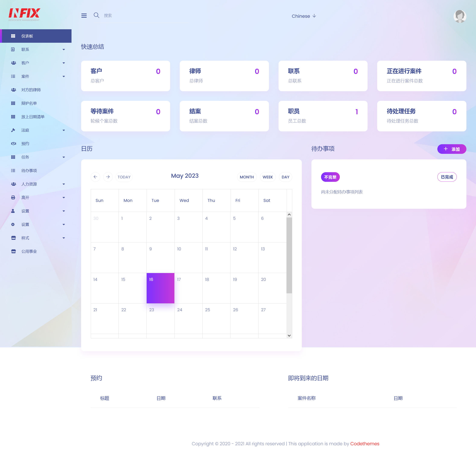
Task: Click the 预约 sidebar icon
Action: [x=13, y=143]
